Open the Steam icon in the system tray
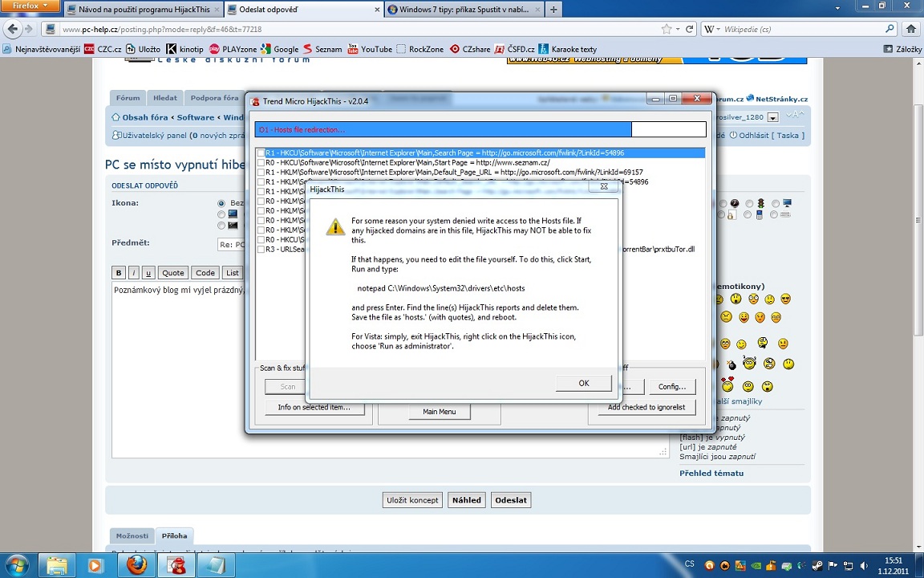Image resolution: width=924 pixels, height=578 pixels. 817,566
